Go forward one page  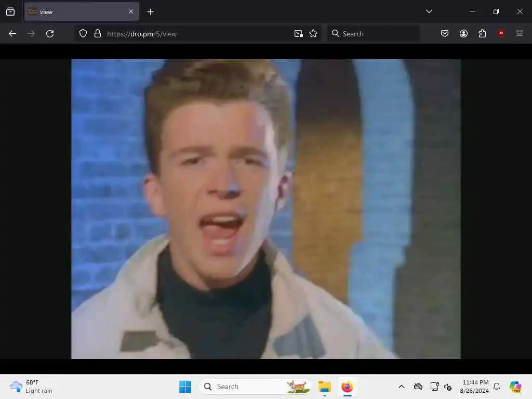(31, 34)
